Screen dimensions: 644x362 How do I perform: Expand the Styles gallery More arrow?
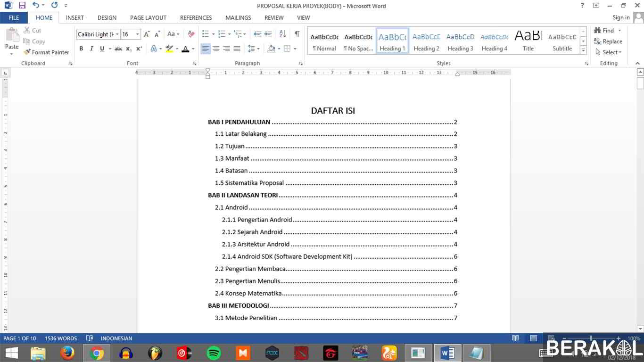[x=583, y=50]
